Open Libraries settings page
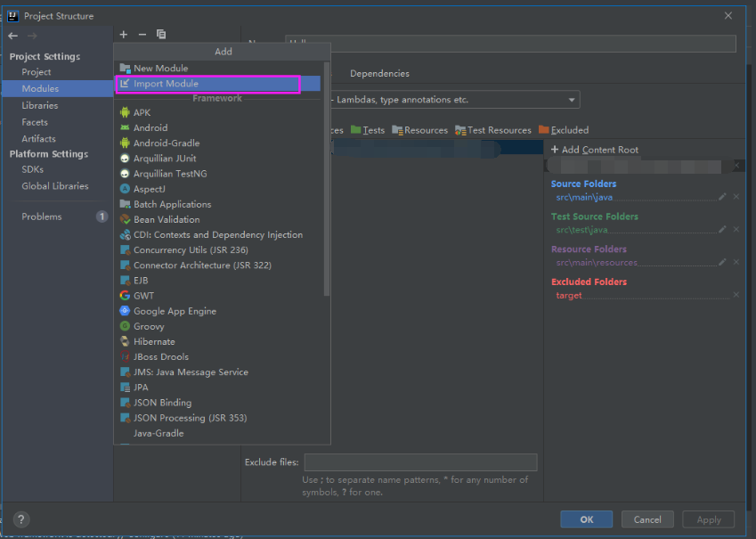This screenshot has height=539, width=756. [x=39, y=105]
